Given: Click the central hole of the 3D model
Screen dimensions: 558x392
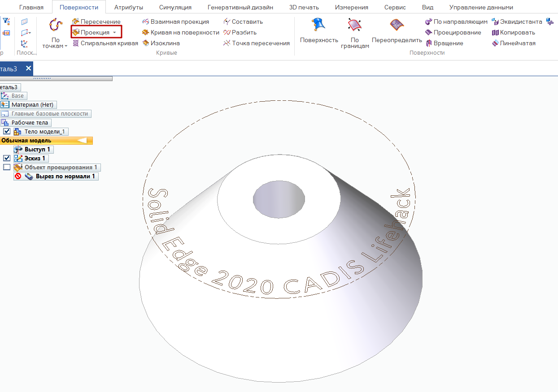Looking at the screenshot, I should [x=279, y=200].
